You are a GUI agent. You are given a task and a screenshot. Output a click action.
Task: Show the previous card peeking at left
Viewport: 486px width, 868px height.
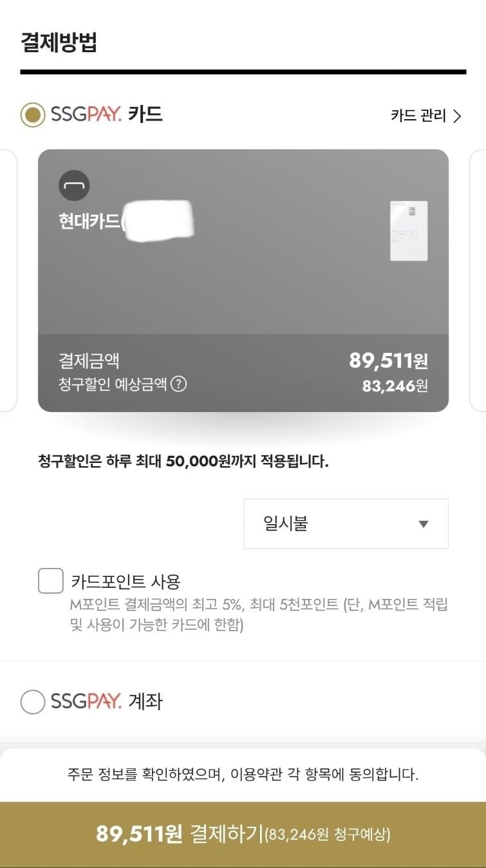coord(8,280)
